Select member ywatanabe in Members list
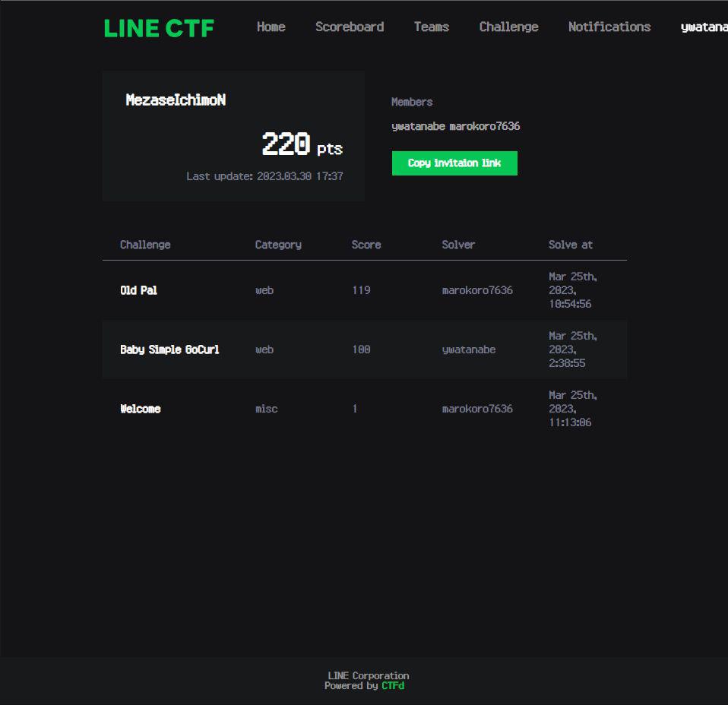 (x=418, y=126)
